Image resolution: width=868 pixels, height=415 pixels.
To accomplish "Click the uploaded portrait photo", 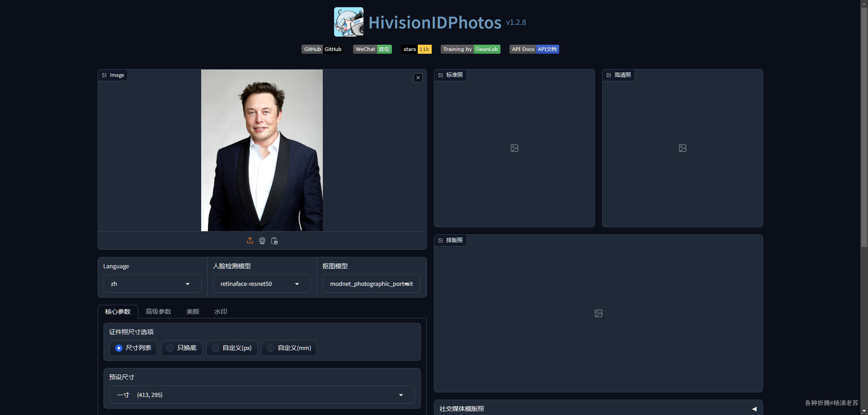I will click(262, 150).
